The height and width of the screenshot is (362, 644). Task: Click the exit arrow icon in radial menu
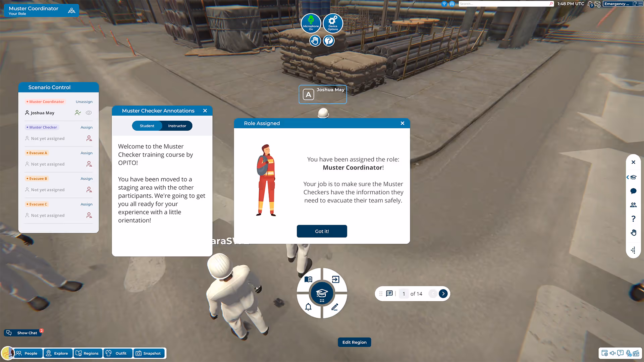335,280
